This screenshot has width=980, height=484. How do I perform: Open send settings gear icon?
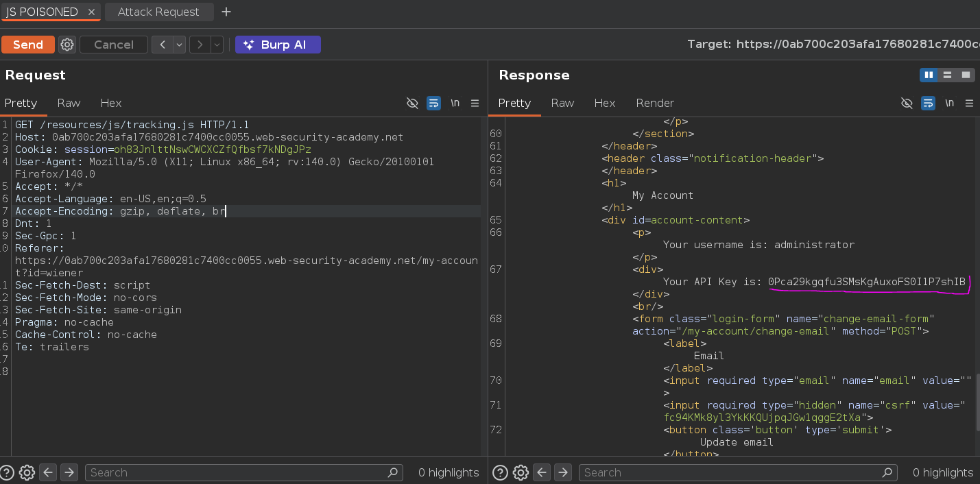coord(67,45)
